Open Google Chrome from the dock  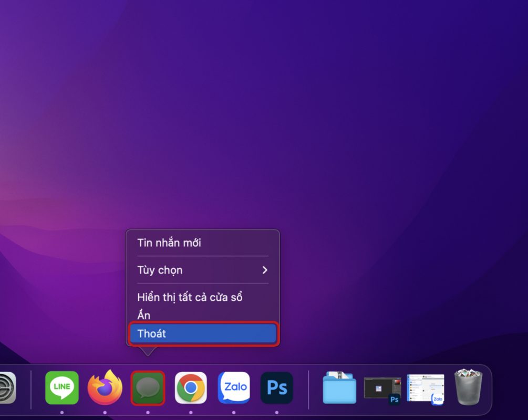pos(191,388)
